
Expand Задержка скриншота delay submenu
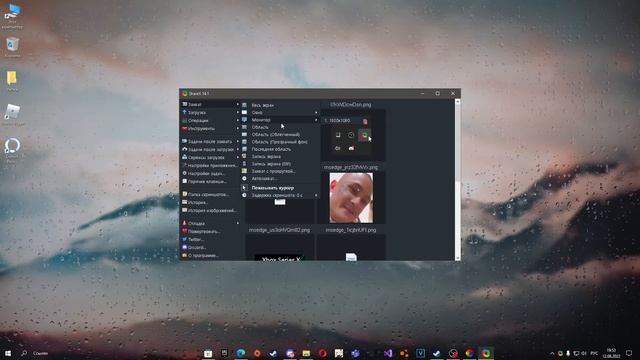tap(280, 195)
